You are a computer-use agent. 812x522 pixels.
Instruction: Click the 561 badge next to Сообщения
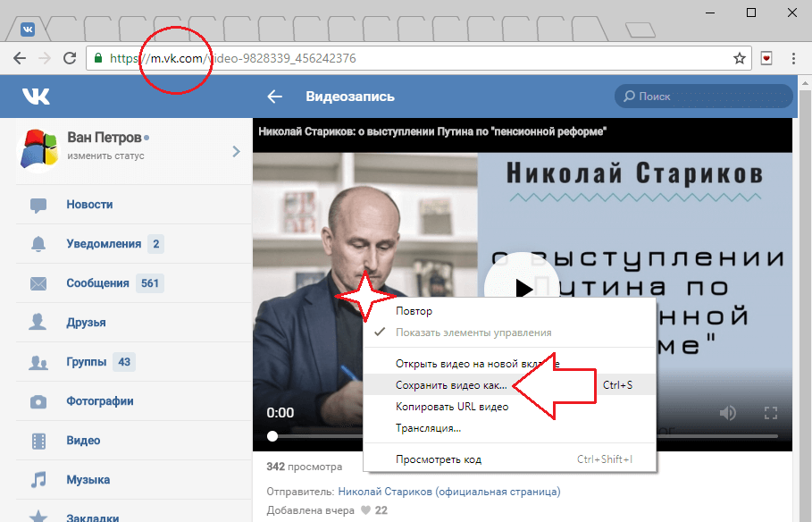pyautogui.click(x=150, y=283)
